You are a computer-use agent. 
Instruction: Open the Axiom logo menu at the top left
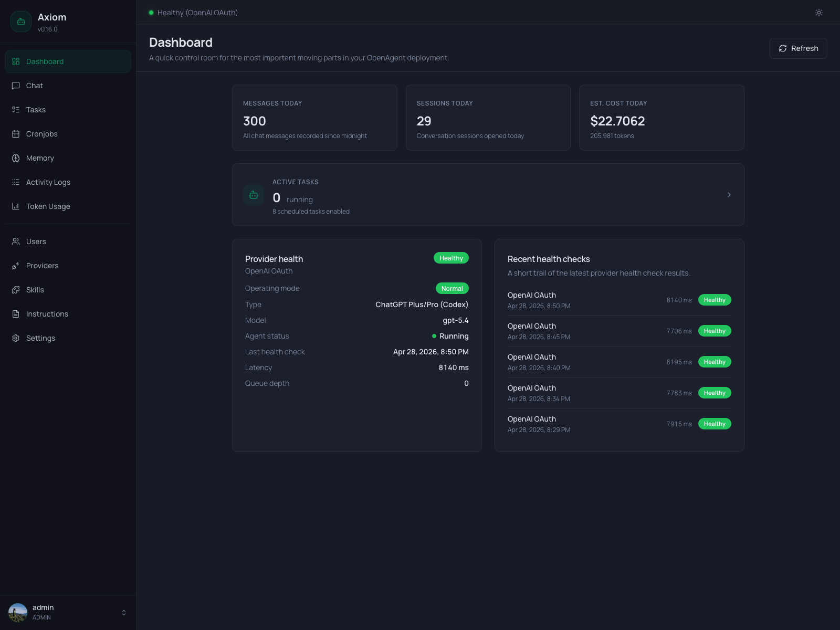[21, 21]
